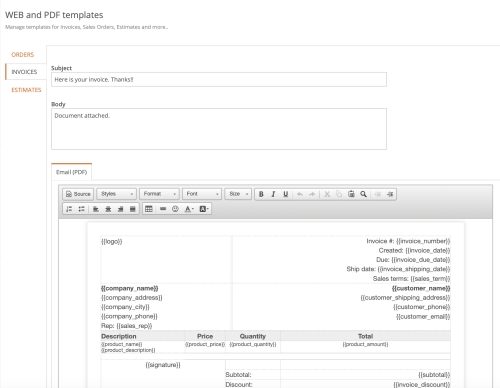Click {{product_quantity}} cell text
The width and height of the screenshot is (500, 388).
tap(253, 344)
